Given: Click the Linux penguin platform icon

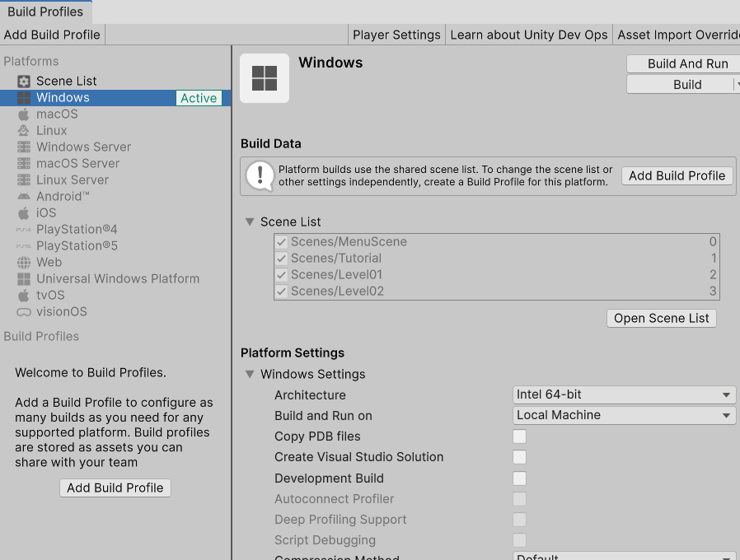Looking at the screenshot, I should tap(24, 130).
